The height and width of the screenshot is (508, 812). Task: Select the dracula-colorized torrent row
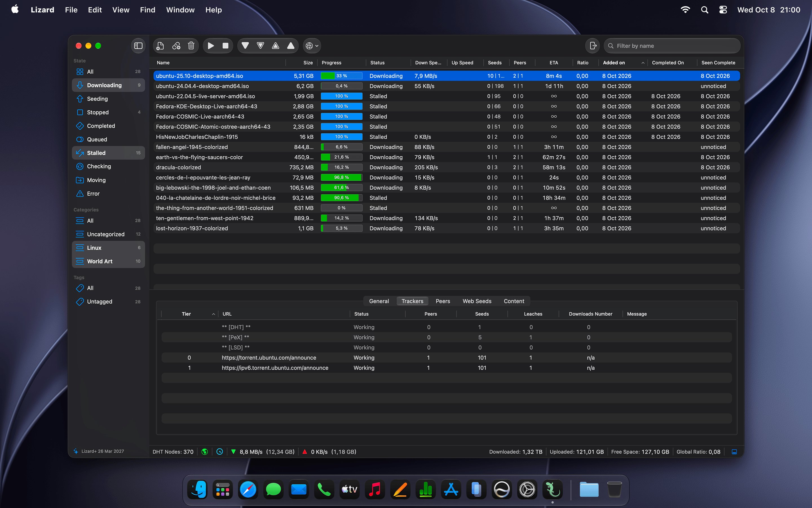pyautogui.click(x=447, y=167)
